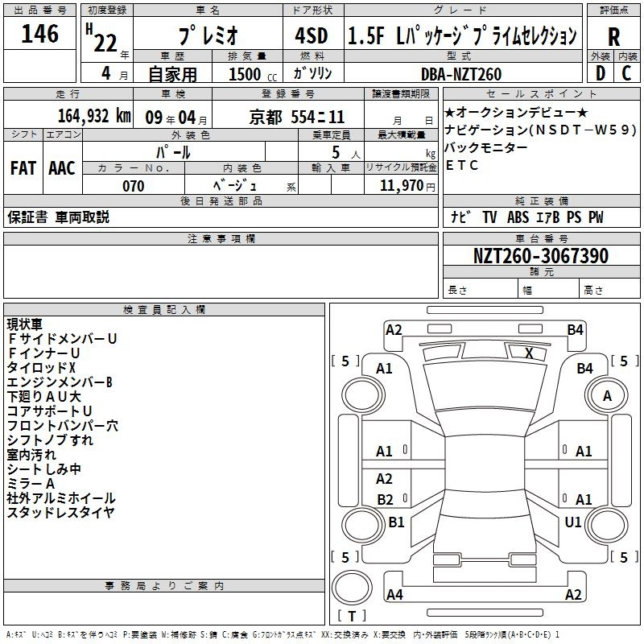
Task: Click the ナビゲーション(NSDT-W59) line
Action: (540, 130)
